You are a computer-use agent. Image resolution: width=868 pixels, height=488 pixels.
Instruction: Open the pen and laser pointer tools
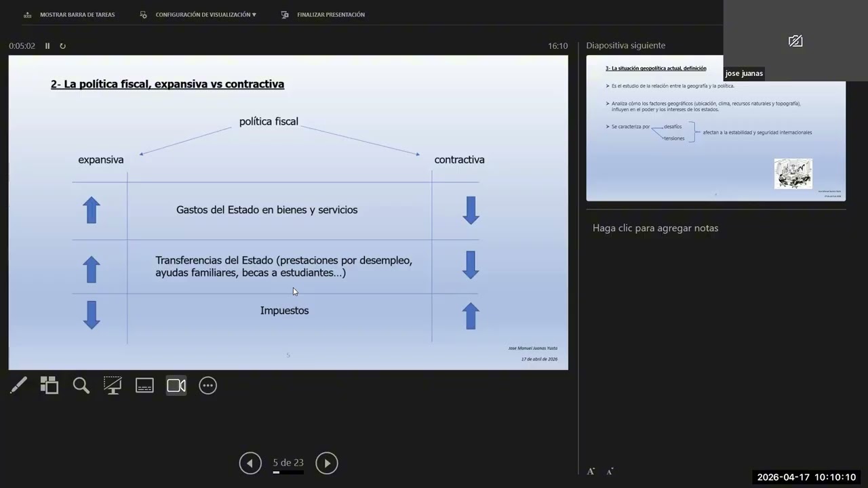[x=18, y=386]
